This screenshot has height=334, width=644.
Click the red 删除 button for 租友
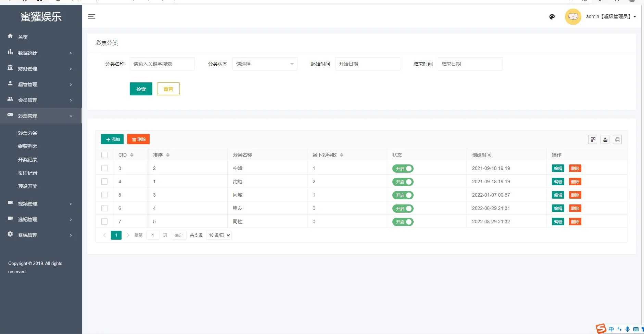click(x=575, y=208)
